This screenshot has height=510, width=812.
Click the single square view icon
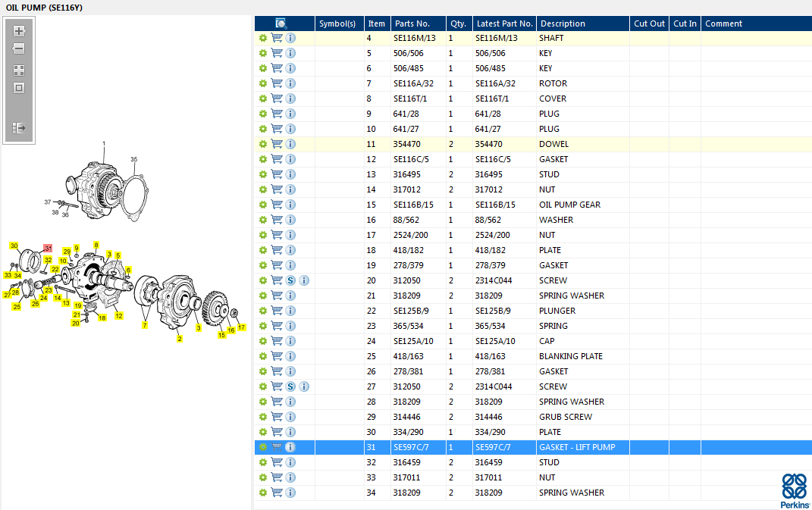[x=19, y=88]
